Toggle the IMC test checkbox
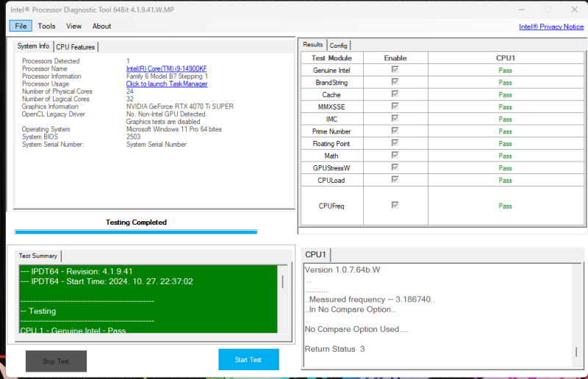588x379 pixels. (395, 118)
